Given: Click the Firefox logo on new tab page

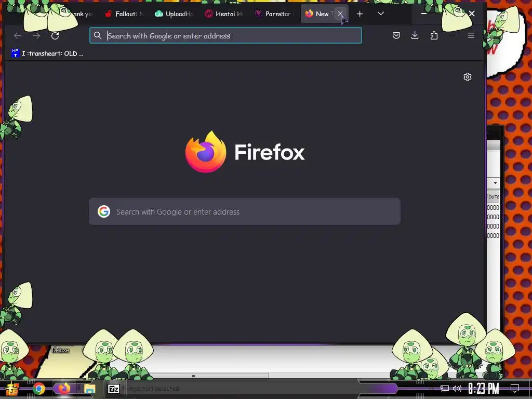Looking at the screenshot, I should coord(206,152).
